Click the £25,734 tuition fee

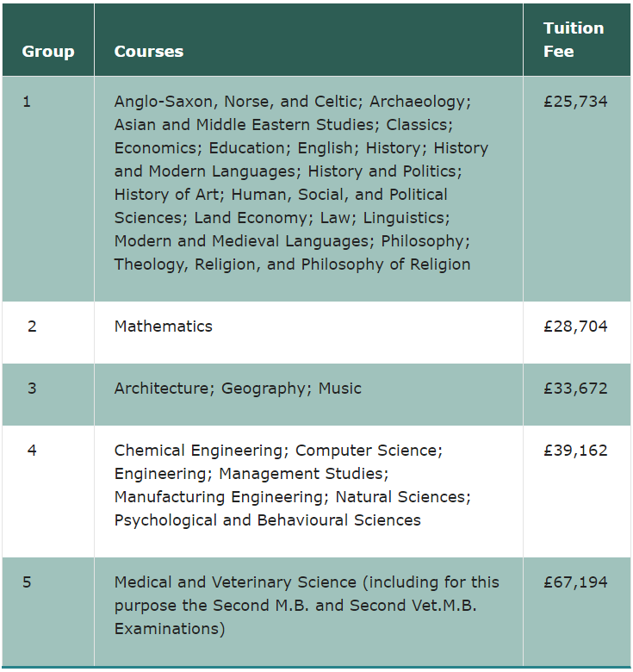click(575, 102)
